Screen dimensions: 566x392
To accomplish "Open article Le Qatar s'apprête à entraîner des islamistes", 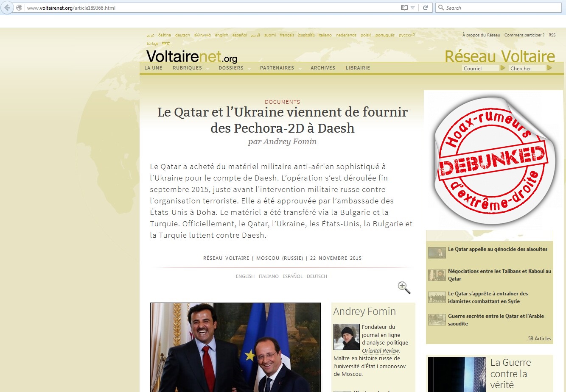I will (488, 297).
